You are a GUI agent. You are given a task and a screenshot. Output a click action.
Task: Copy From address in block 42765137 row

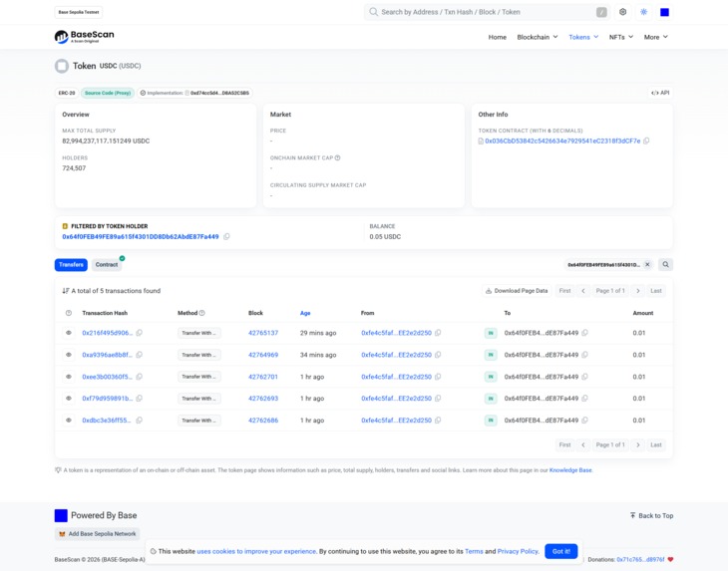(438, 333)
